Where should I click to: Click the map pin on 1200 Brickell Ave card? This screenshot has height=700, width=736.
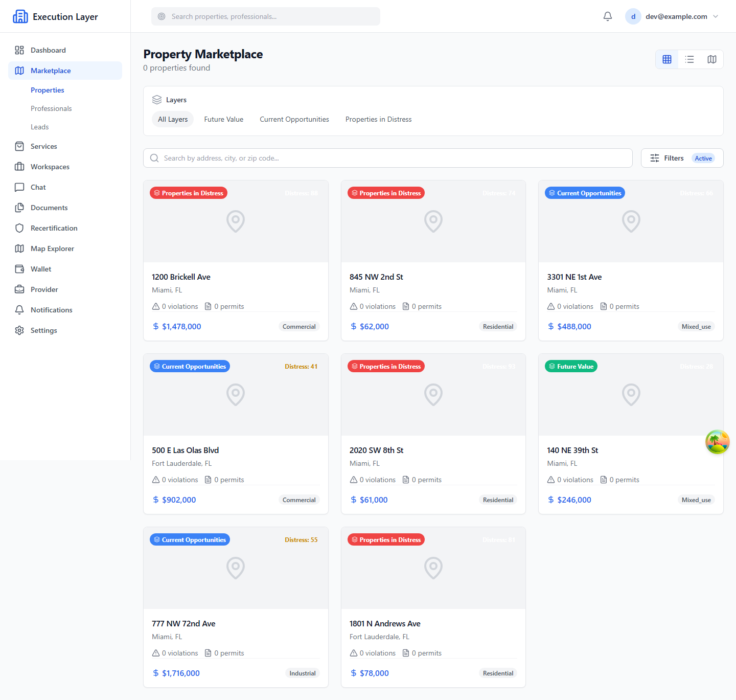click(x=236, y=221)
